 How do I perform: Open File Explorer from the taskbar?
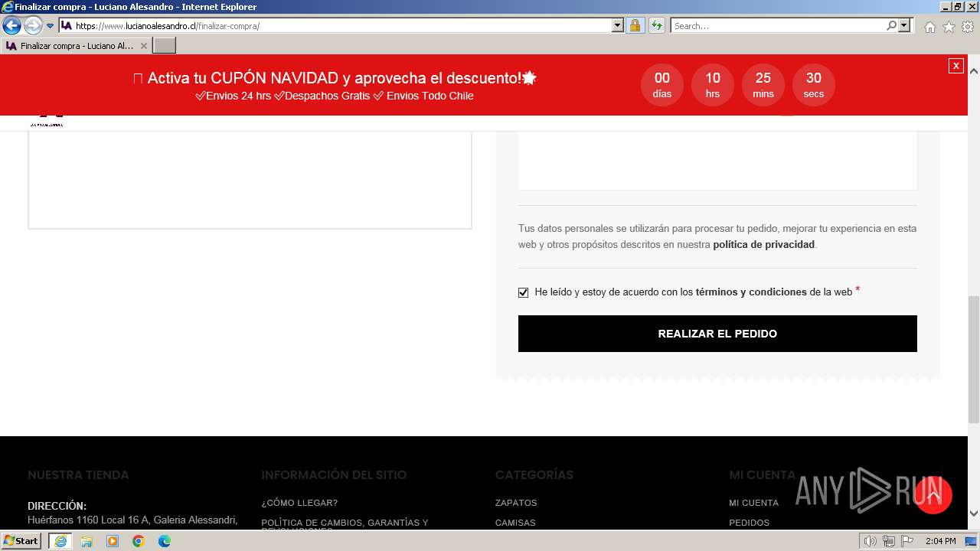point(87,541)
